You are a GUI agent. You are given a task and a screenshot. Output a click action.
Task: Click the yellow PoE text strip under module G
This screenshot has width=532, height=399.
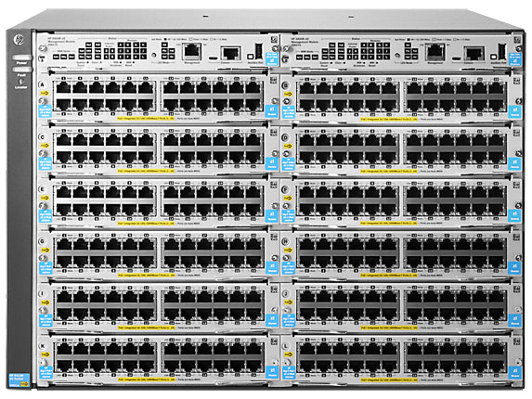146,276
